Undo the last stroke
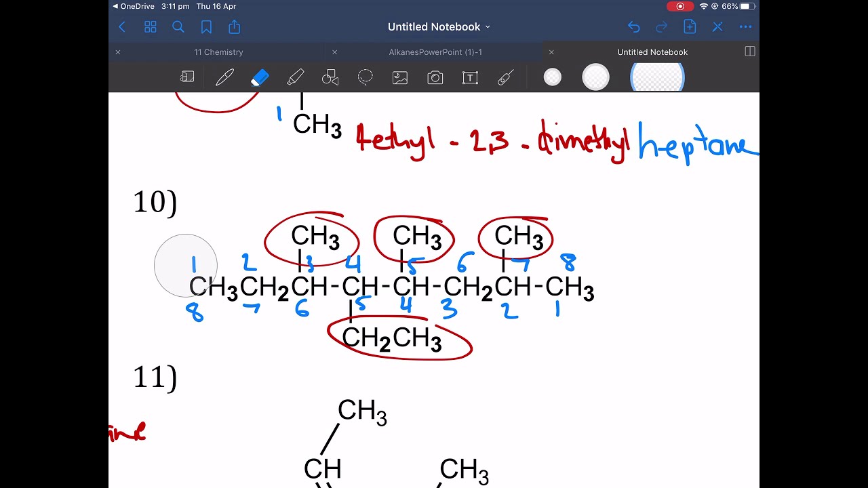The image size is (868, 488). pos(633,27)
